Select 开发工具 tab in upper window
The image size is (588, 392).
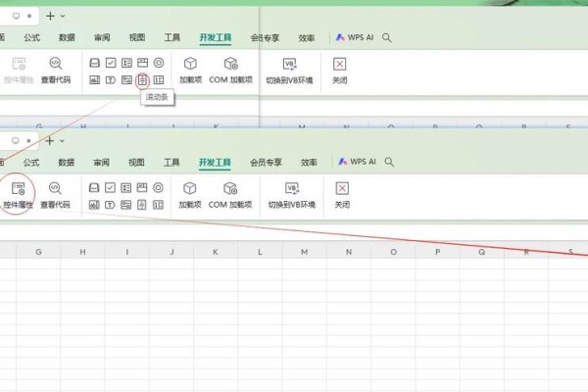(x=216, y=37)
